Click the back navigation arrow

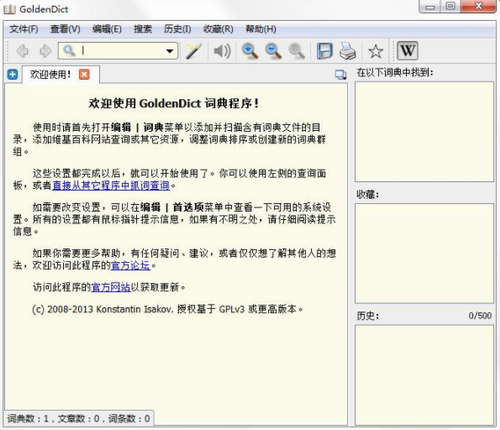23,51
